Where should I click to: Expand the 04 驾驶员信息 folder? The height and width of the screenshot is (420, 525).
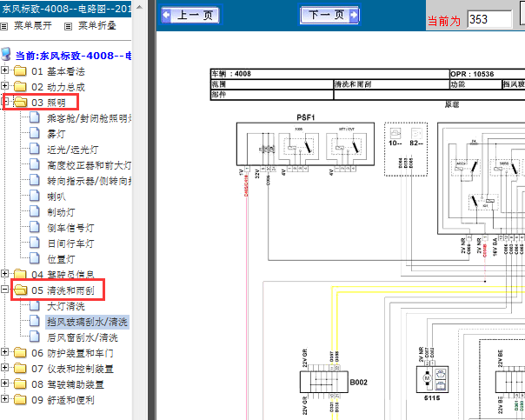(x=4, y=273)
